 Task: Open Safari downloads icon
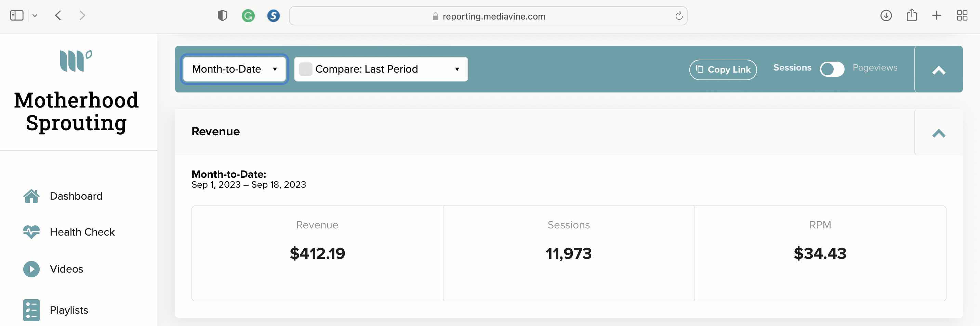[886, 16]
